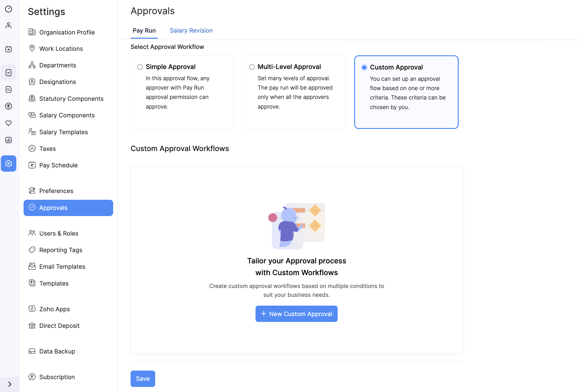This screenshot has height=392, width=579.
Task: Click the New Custom Approval button
Action: pos(296,314)
